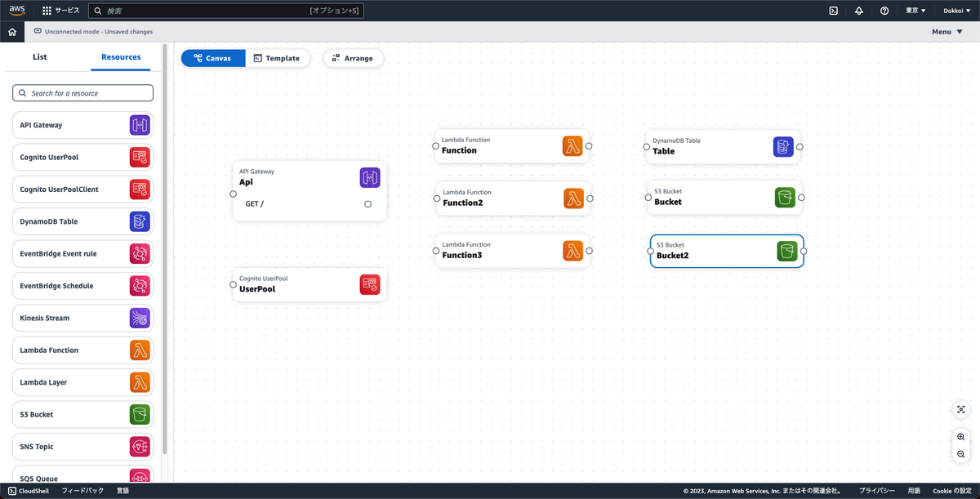Click the GET / route output port
This screenshot has width=980, height=499.
pos(368,204)
